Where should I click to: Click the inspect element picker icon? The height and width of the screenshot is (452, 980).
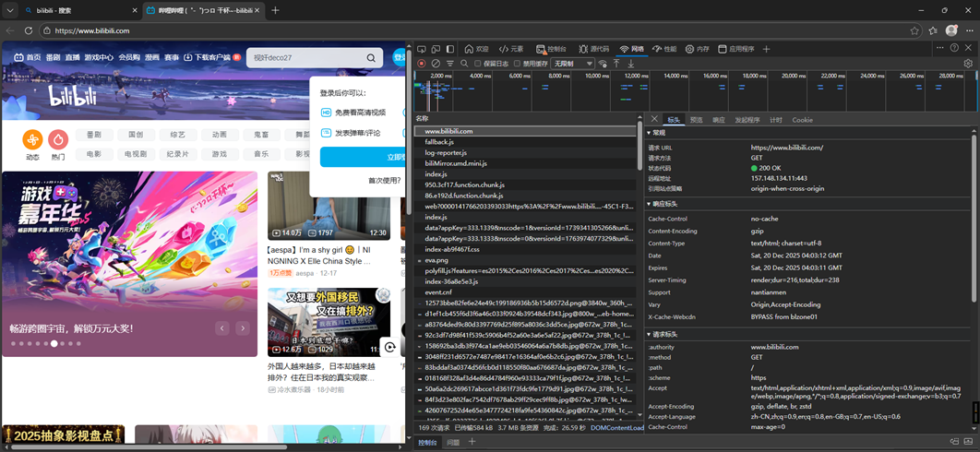click(x=422, y=49)
